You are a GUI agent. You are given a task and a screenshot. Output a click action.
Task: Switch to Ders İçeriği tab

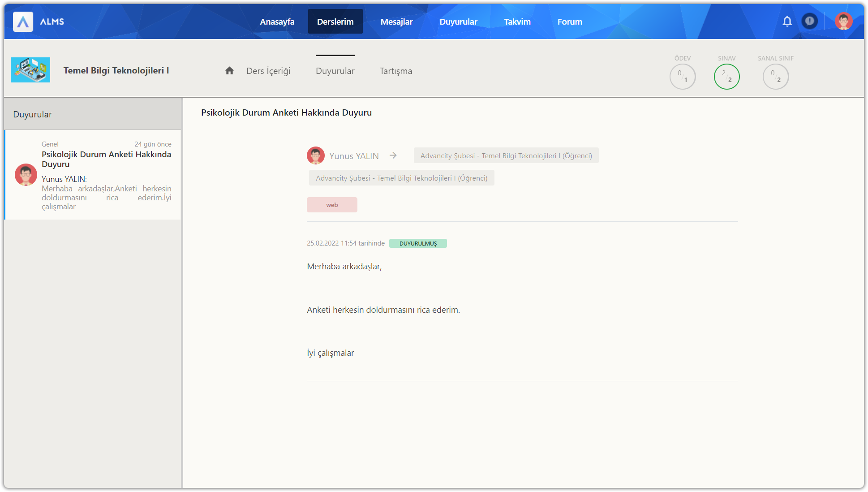[x=268, y=71]
